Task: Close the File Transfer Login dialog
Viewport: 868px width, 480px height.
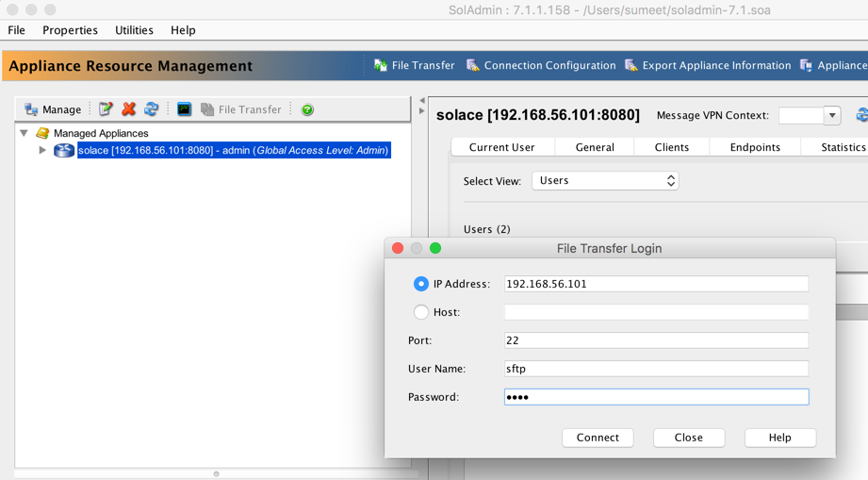Action: point(398,248)
